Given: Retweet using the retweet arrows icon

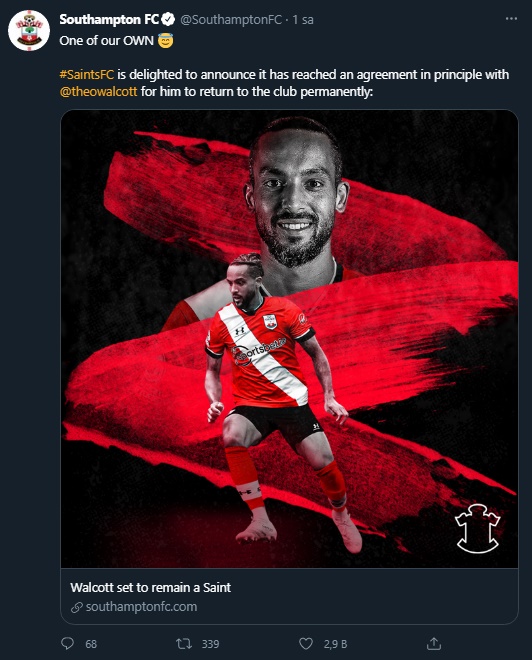Looking at the screenshot, I should [x=184, y=644].
